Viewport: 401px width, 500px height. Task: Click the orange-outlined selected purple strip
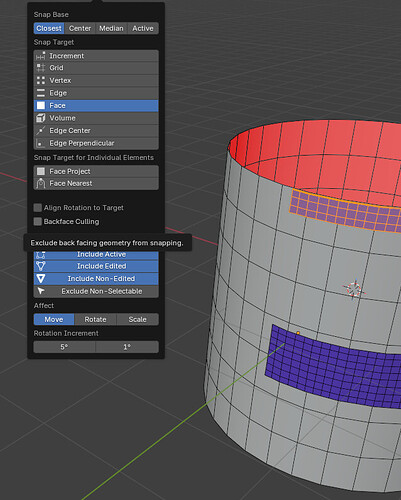point(347,211)
